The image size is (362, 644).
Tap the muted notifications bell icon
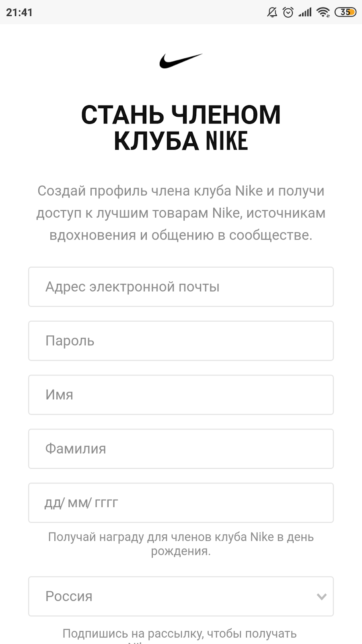pyautogui.click(x=272, y=12)
